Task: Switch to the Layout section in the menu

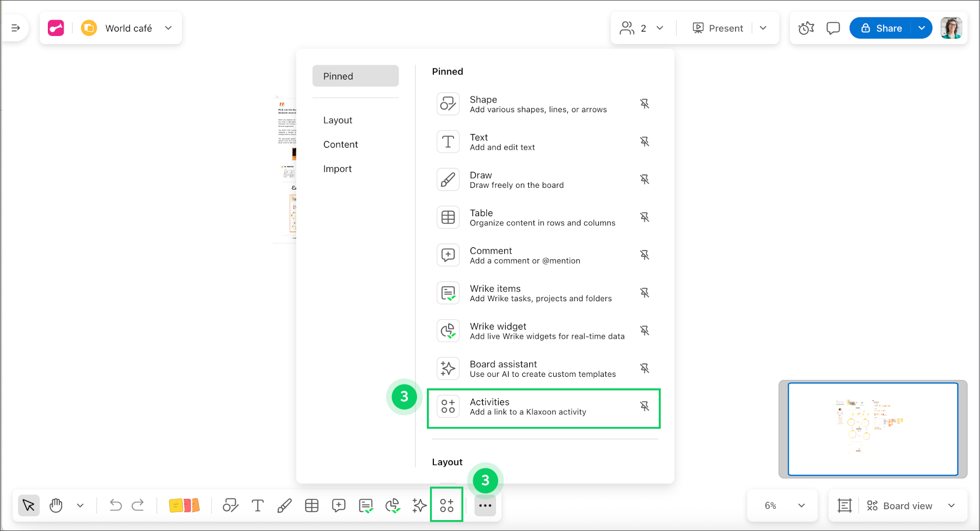Action: click(x=338, y=120)
